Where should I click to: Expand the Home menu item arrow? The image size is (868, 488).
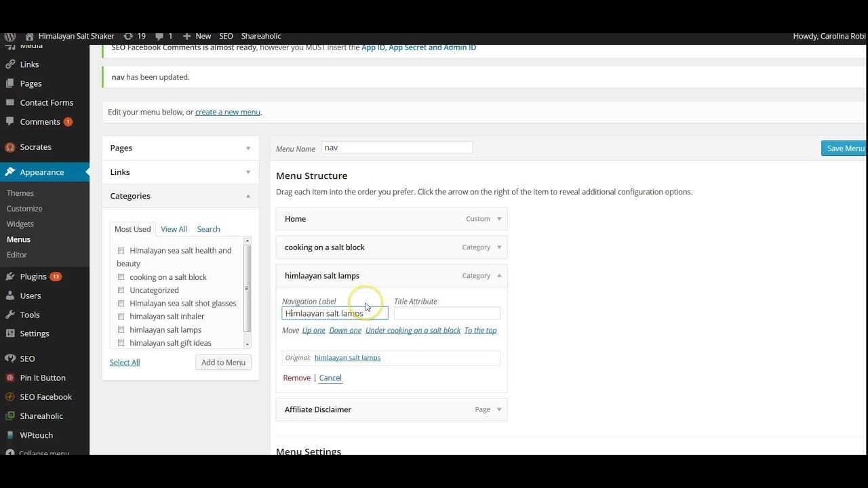(499, 219)
